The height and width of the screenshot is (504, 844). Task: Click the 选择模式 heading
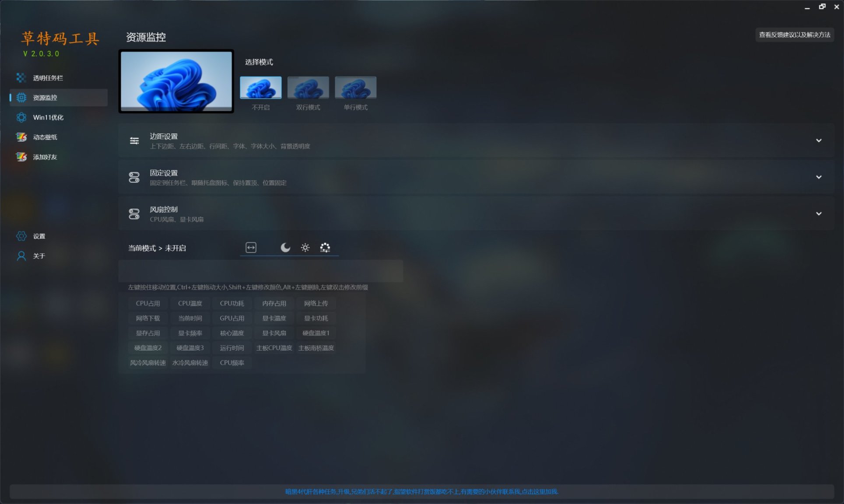[x=259, y=62]
